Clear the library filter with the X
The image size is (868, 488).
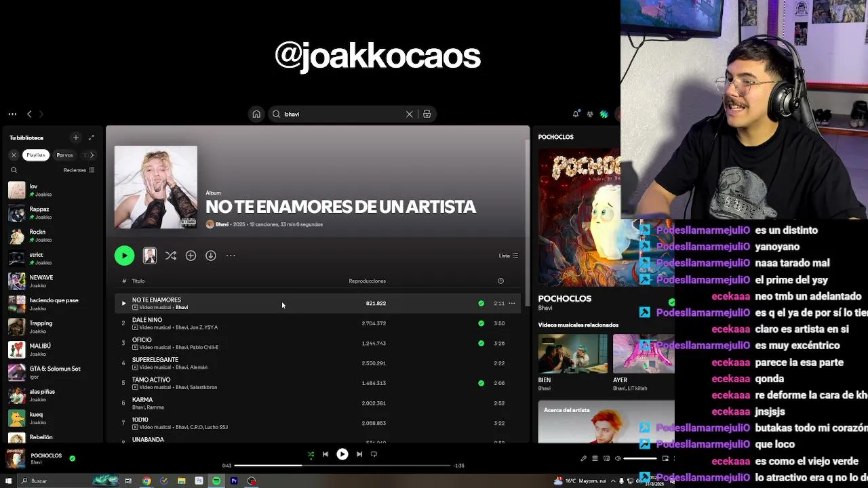(14, 155)
